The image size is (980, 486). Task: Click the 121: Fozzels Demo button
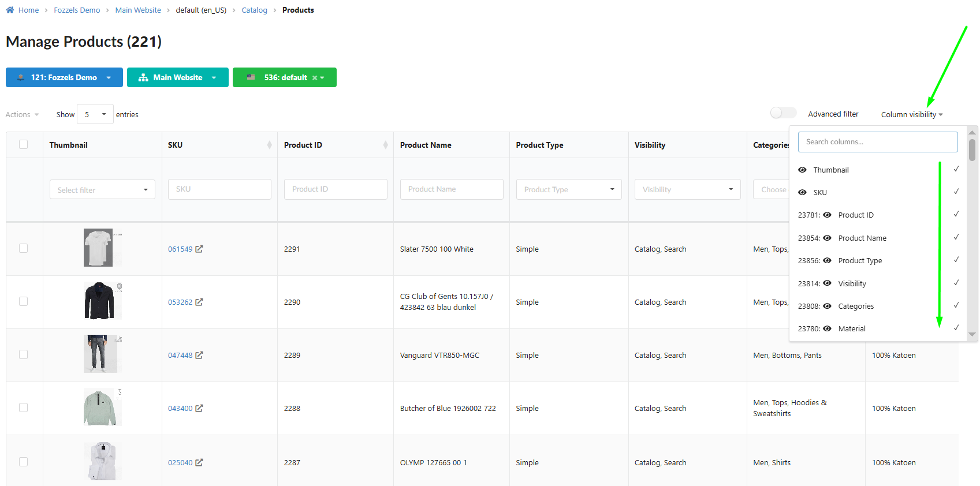coord(64,77)
